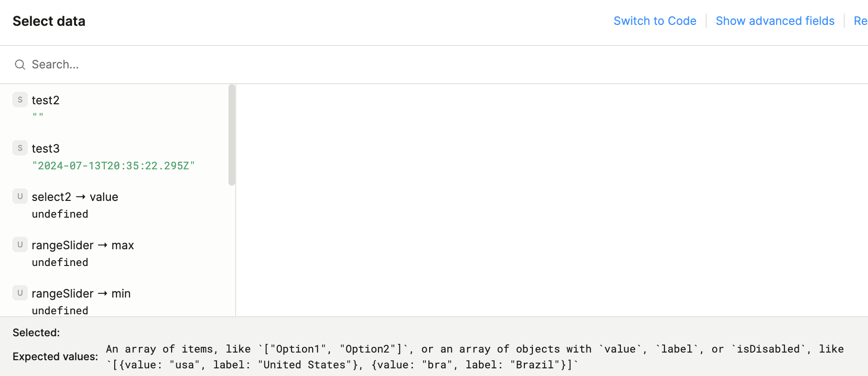868x376 pixels.
Task: Click the undefined badge for rangeSlider max
Action: pyautogui.click(x=20, y=245)
